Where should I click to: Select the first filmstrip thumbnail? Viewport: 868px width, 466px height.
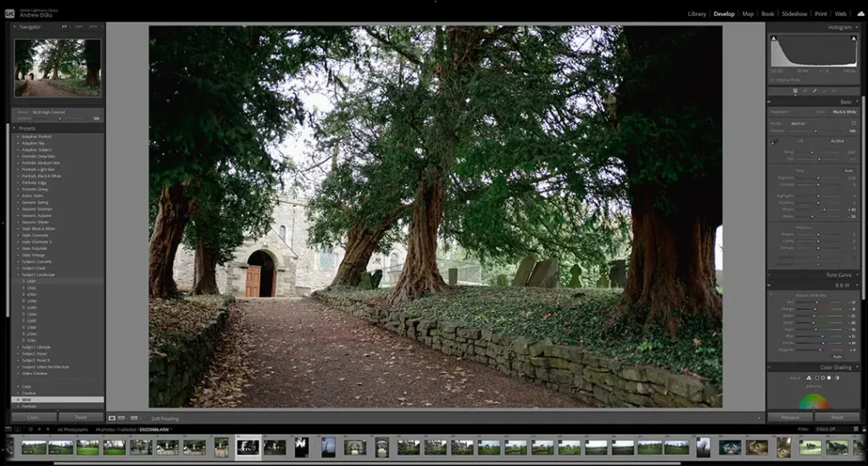[34, 447]
